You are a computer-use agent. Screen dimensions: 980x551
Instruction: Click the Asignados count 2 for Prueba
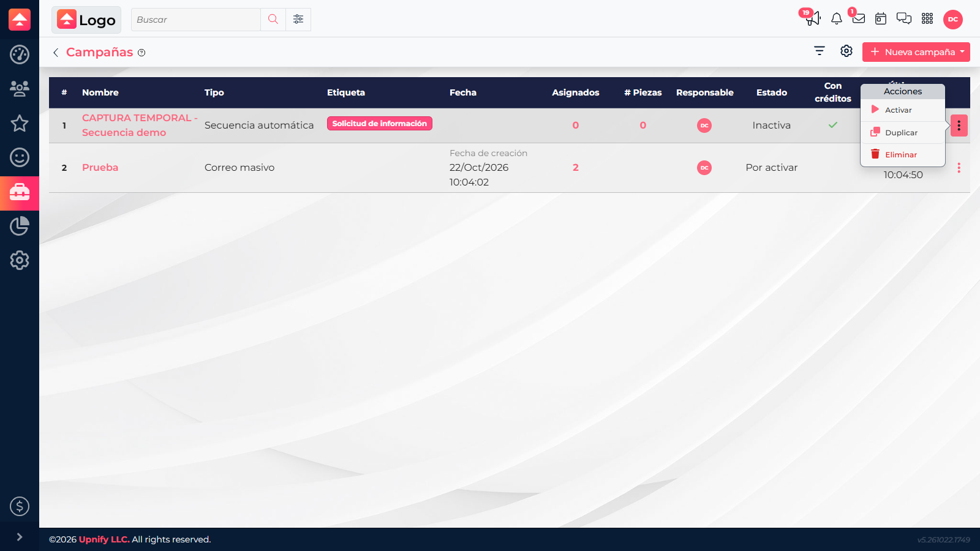[x=576, y=168]
